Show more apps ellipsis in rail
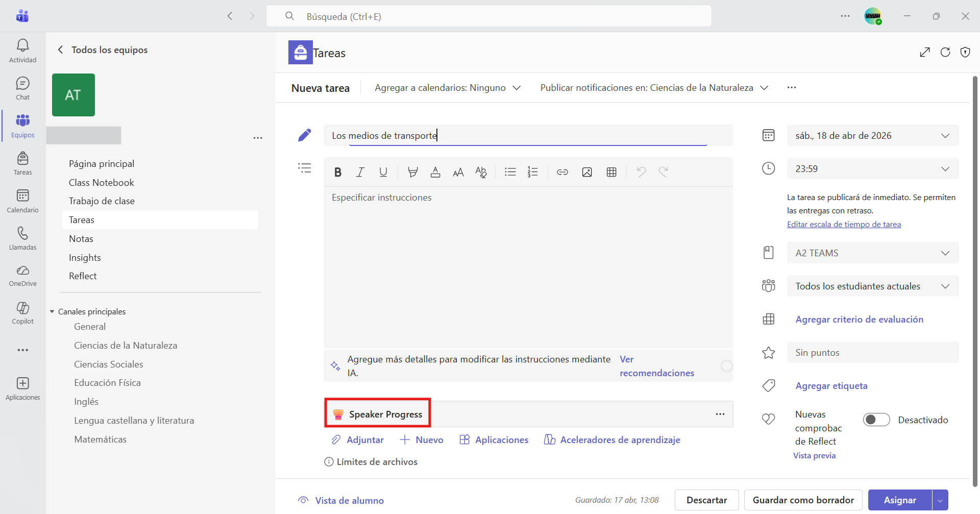The height and width of the screenshot is (514, 980). 22,350
